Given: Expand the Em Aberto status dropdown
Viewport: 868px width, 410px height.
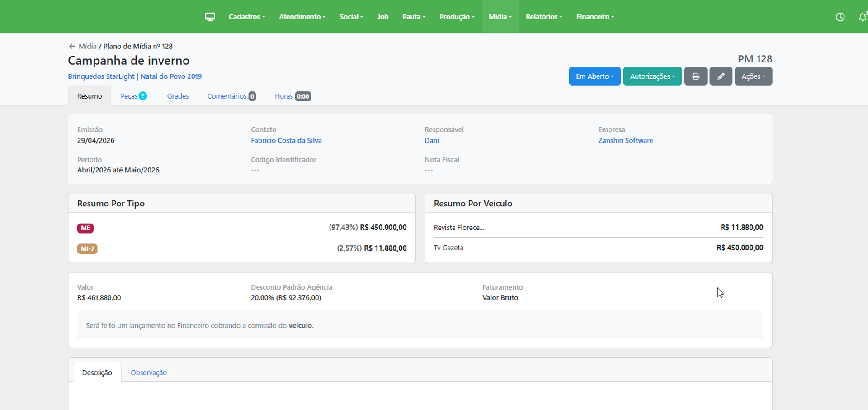Looking at the screenshot, I should (594, 76).
